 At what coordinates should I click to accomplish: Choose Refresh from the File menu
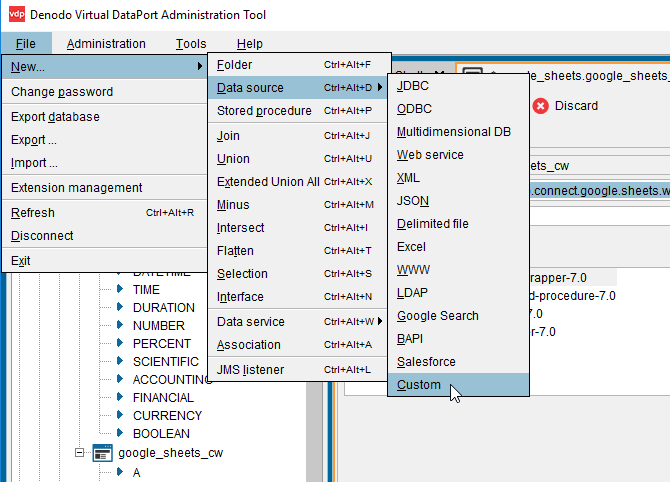point(105,212)
